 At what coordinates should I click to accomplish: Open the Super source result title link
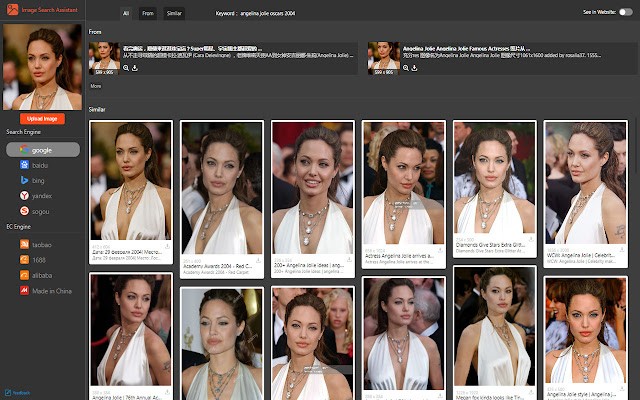[x=192, y=48]
